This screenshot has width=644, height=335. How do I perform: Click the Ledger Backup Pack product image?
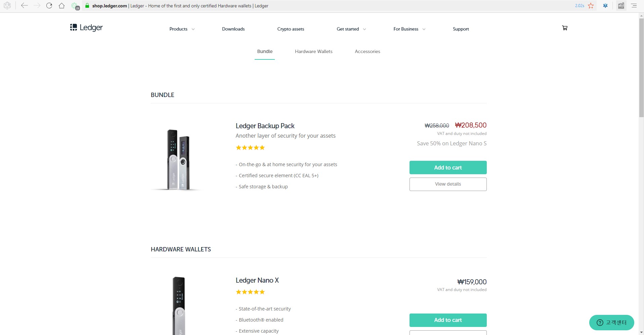click(178, 159)
